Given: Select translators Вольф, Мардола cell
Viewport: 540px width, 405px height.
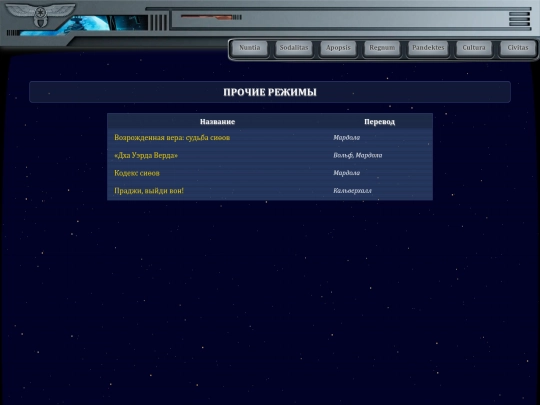Looking at the screenshot, I should click(357, 155).
